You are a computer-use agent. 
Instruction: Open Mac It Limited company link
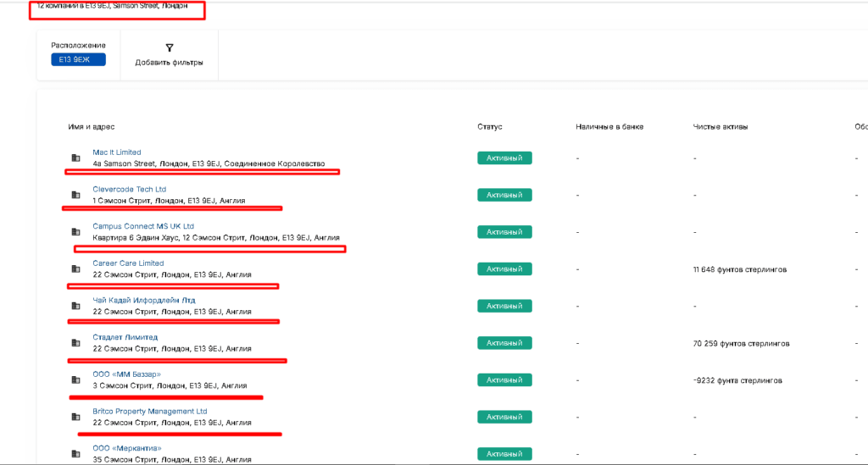(117, 152)
